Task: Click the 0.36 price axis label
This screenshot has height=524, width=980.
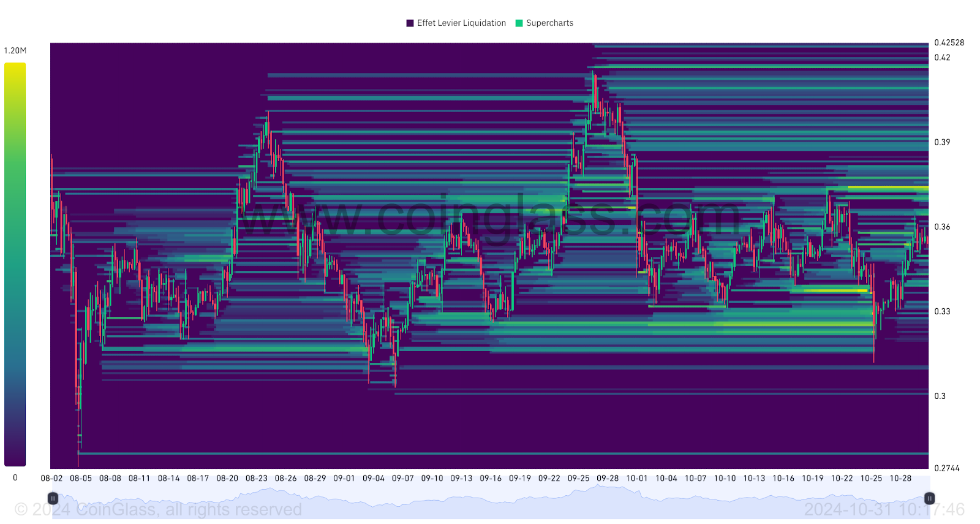Action: click(943, 227)
